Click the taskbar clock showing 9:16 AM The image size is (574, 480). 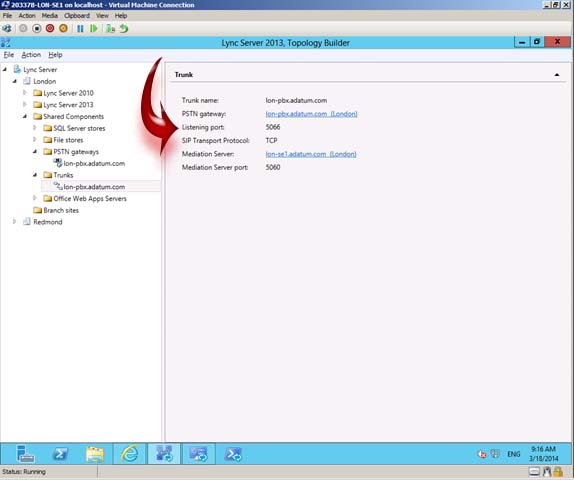tap(544, 454)
